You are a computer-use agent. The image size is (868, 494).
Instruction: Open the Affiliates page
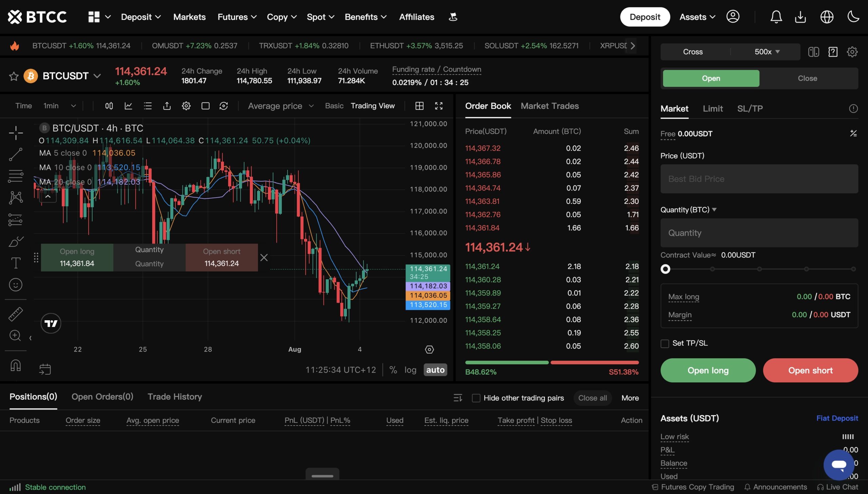[x=416, y=17]
